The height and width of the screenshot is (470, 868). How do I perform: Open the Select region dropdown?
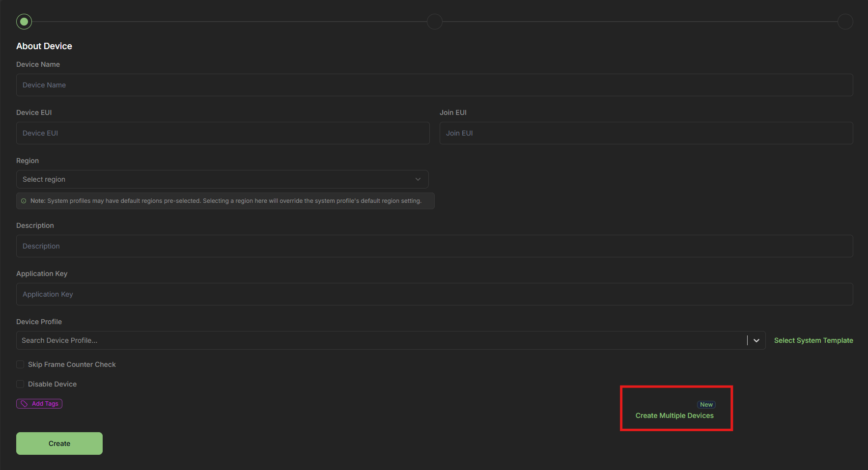[222, 179]
